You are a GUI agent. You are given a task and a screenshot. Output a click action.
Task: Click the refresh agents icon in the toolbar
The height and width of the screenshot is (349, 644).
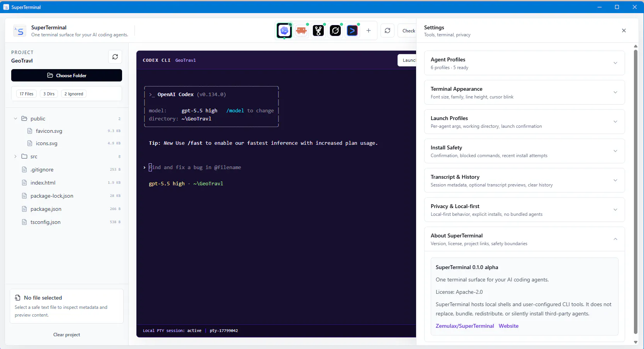387,30
